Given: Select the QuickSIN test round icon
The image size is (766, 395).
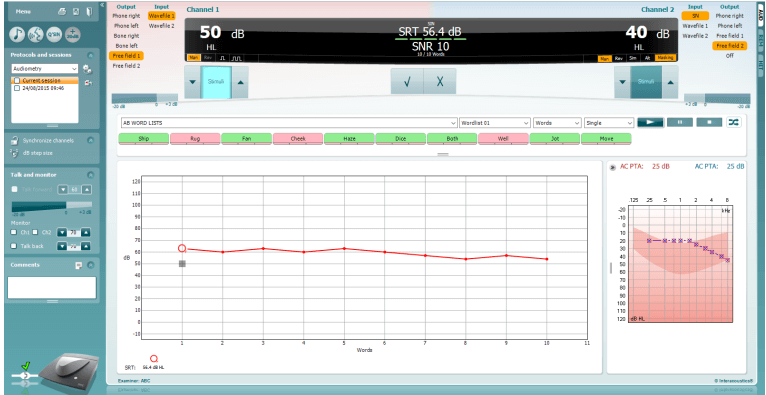Looking at the screenshot, I should click(x=54, y=34).
